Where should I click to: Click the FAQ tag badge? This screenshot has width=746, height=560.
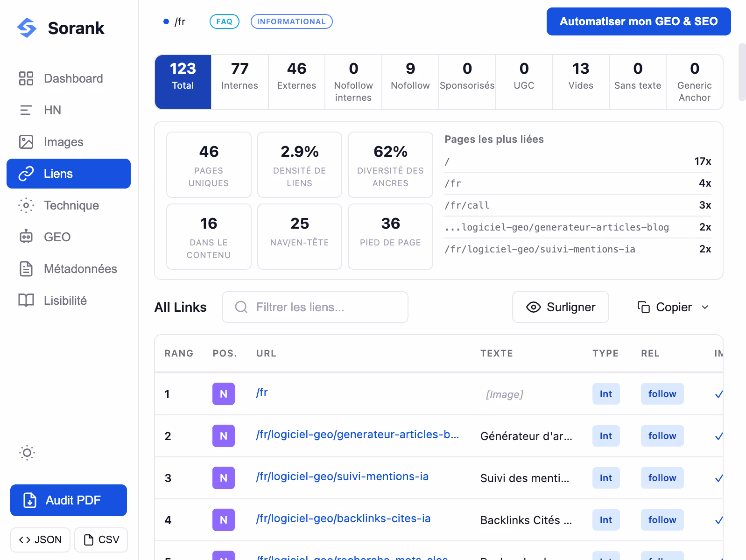225,21
